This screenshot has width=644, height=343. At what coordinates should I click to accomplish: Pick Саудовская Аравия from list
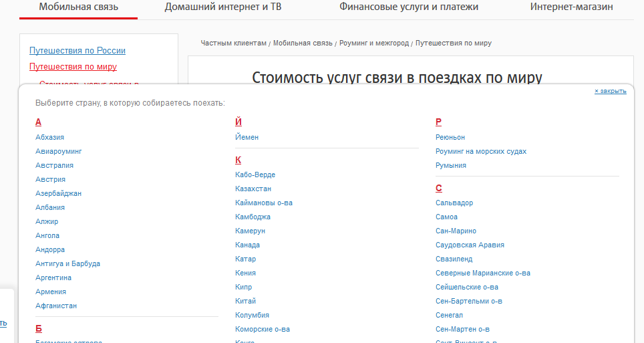(470, 245)
